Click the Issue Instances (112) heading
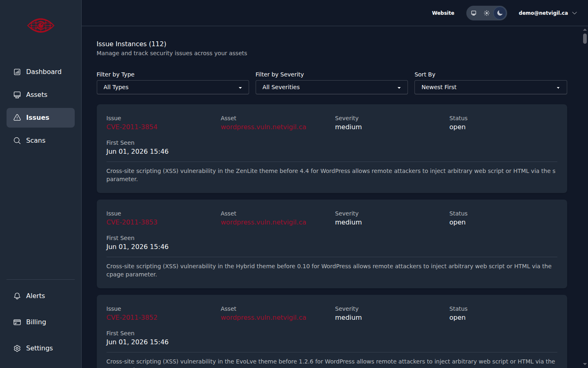The width and height of the screenshot is (588, 368). [131, 44]
